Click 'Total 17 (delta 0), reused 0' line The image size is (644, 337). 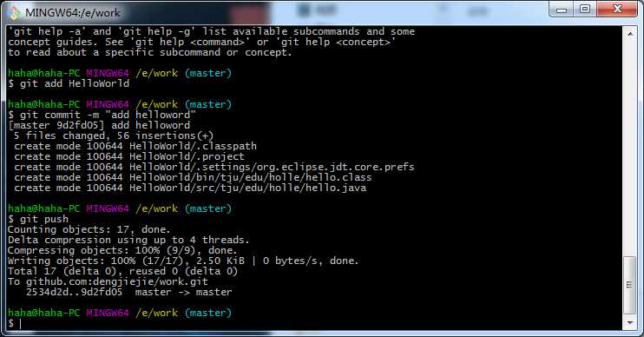coord(122,271)
